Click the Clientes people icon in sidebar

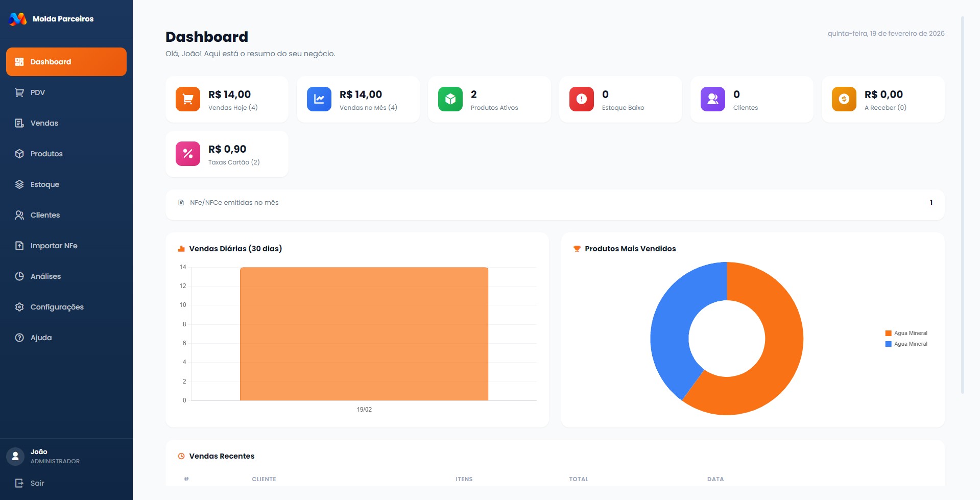(x=19, y=215)
